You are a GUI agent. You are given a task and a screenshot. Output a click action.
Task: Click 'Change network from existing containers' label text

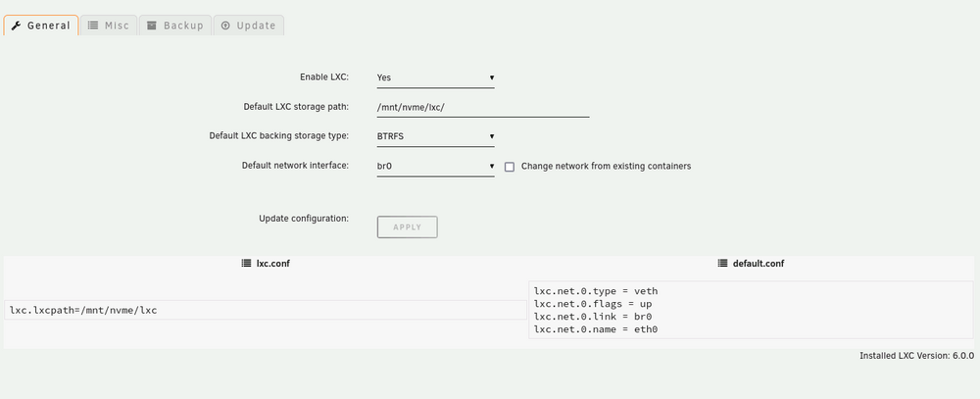pyautogui.click(x=607, y=167)
